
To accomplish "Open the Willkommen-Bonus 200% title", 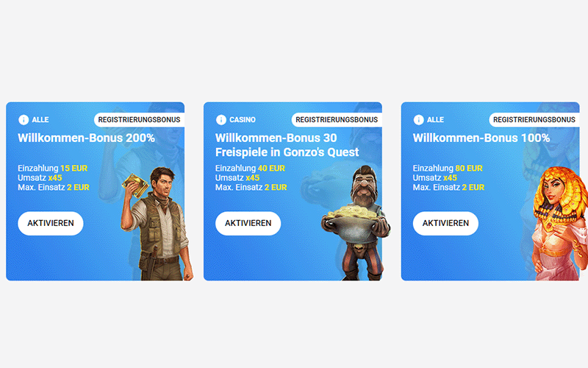I will pyautogui.click(x=86, y=138).
